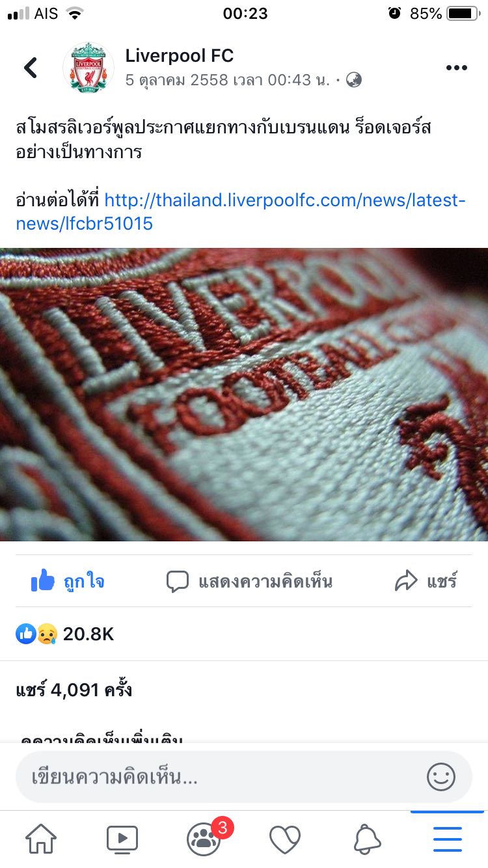Open the emoji picker smiley icon

point(441,776)
